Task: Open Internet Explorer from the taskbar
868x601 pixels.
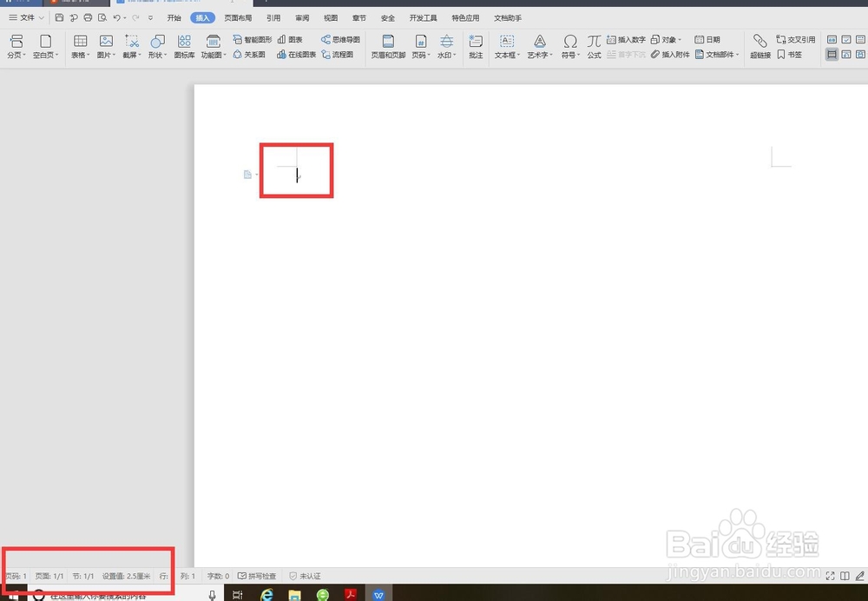Action: (266, 594)
